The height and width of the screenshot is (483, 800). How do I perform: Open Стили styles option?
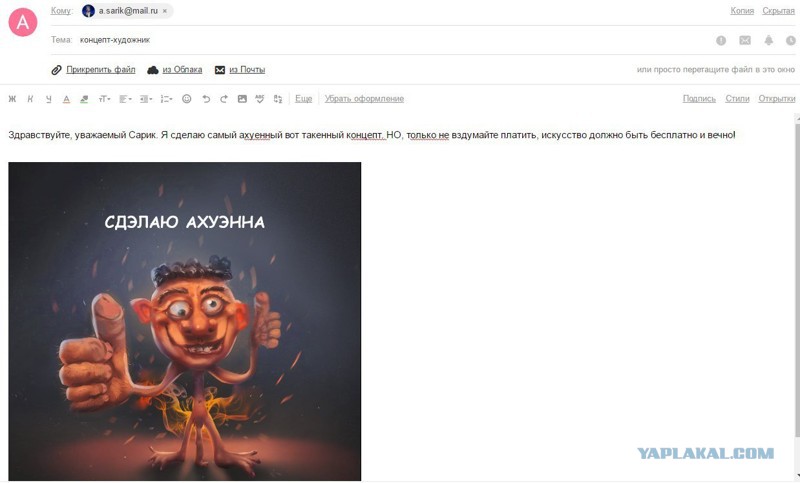pos(737,99)
